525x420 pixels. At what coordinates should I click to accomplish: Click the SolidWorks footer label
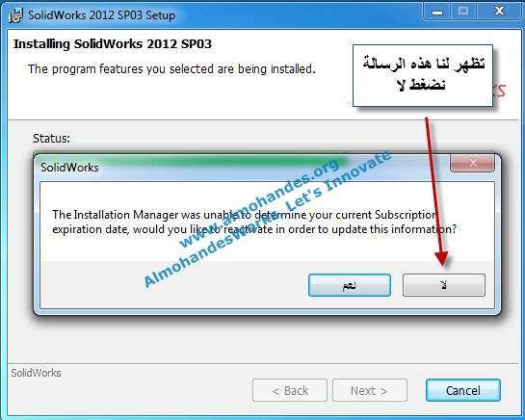point(36,373)
